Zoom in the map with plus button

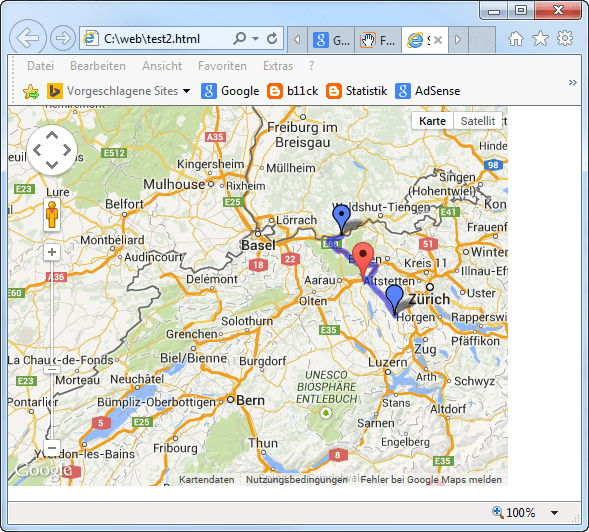tap(52, 252)
